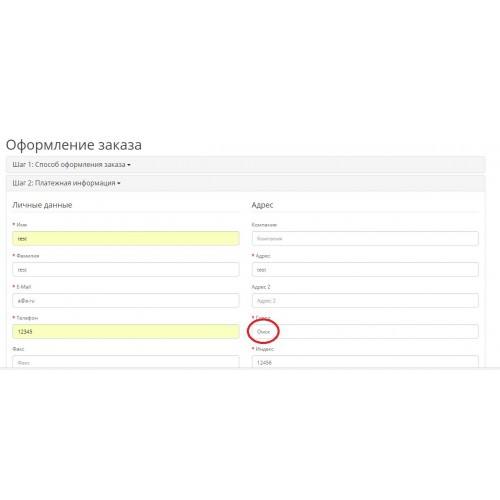
Task: Click the Город field showing Омск
Action: click(365, 332)
